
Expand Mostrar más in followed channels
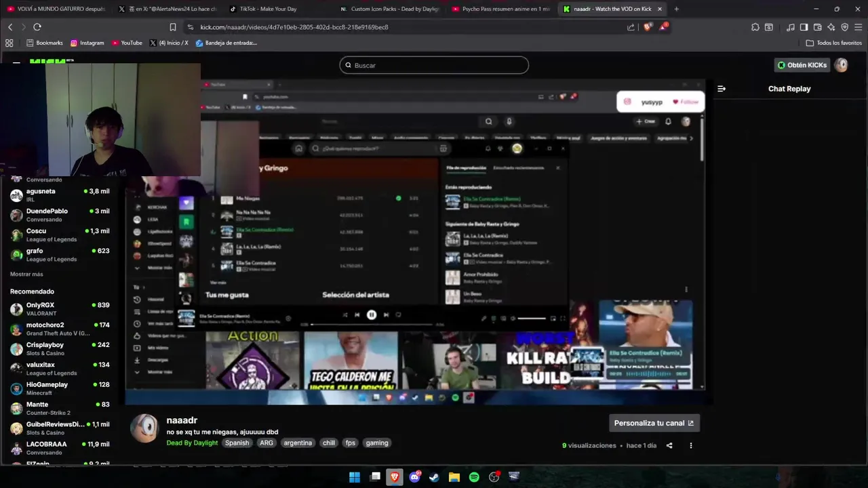26,274
